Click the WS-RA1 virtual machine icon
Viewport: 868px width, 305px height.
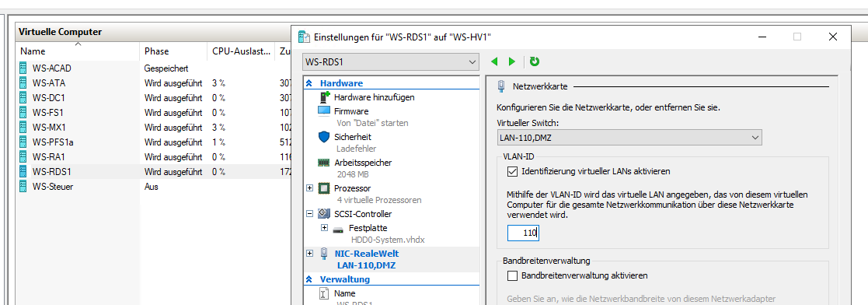(x=23, y=157)
